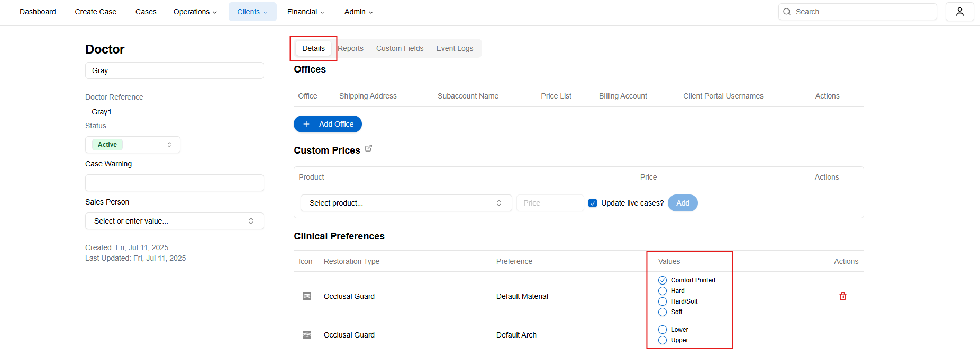Toggle Update live cases checkbox
This screenshot has width=980, height=355.
click(593, 203)
